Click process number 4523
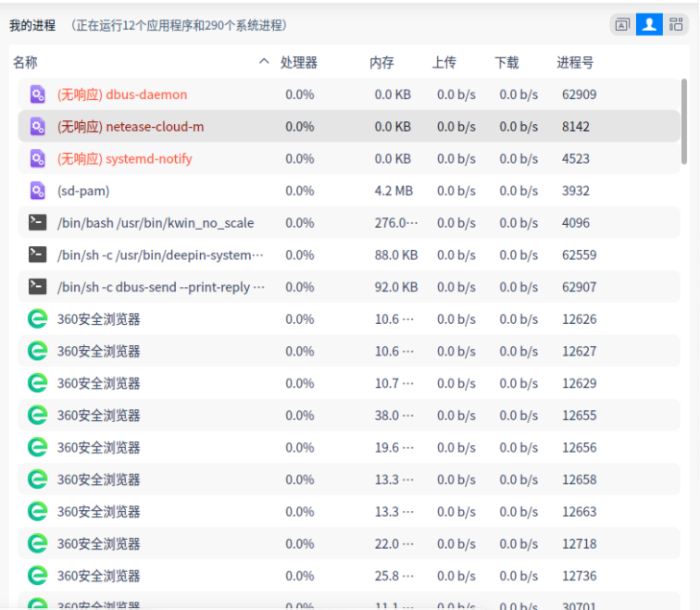700x610 pixels. coord(575,159)
